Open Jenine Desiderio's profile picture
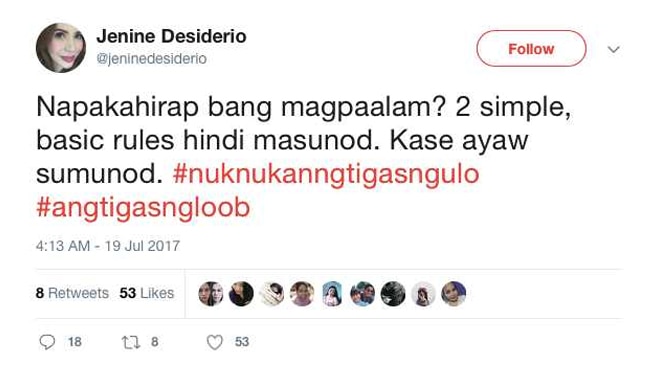 pos(61,48)
